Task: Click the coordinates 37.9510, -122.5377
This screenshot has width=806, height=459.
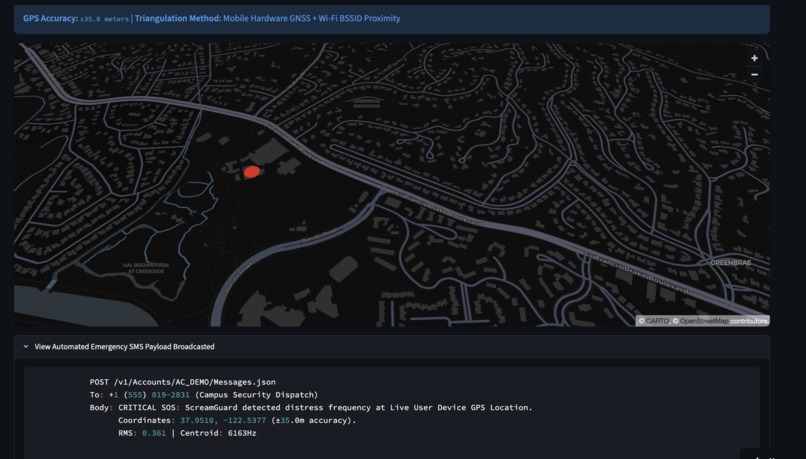Action: [223, 420]
